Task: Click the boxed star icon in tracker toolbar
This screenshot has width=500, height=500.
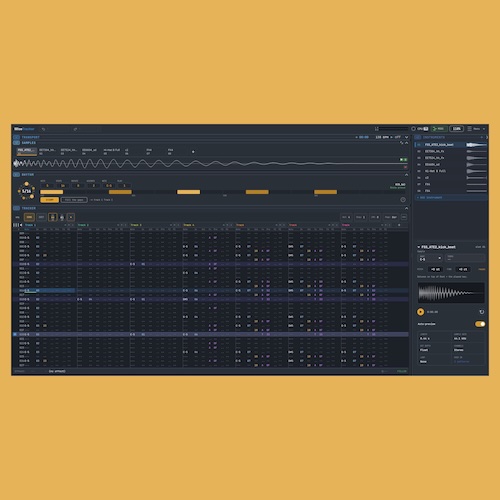Action: (x=71, y=217)
